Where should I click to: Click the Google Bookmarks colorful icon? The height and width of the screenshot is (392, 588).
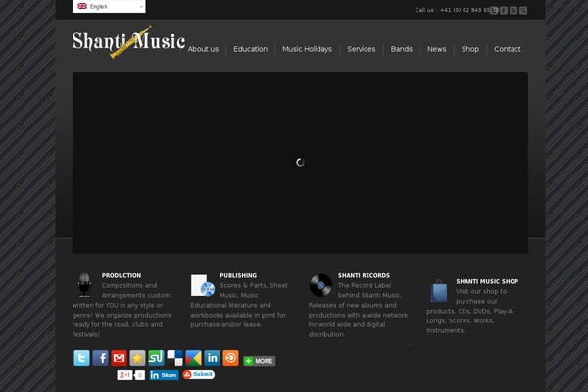[x=193, y=358]
